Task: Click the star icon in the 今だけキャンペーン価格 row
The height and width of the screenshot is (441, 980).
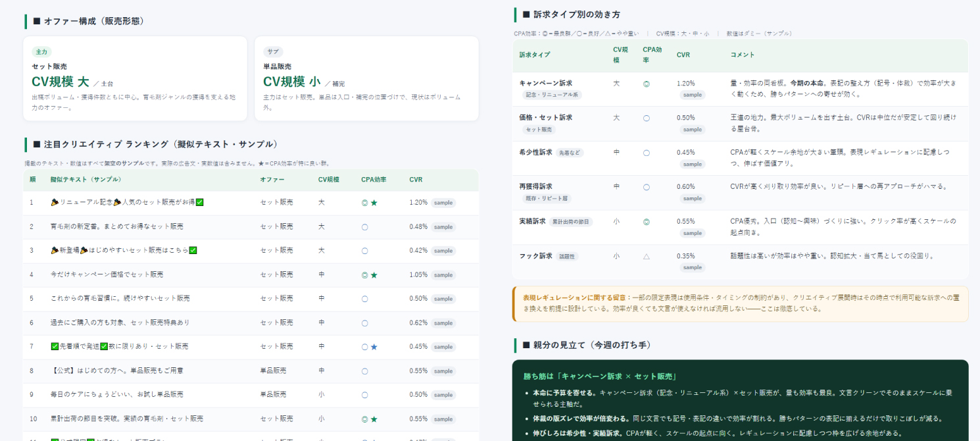Action: pyautogui.click(x=374, y=275)
